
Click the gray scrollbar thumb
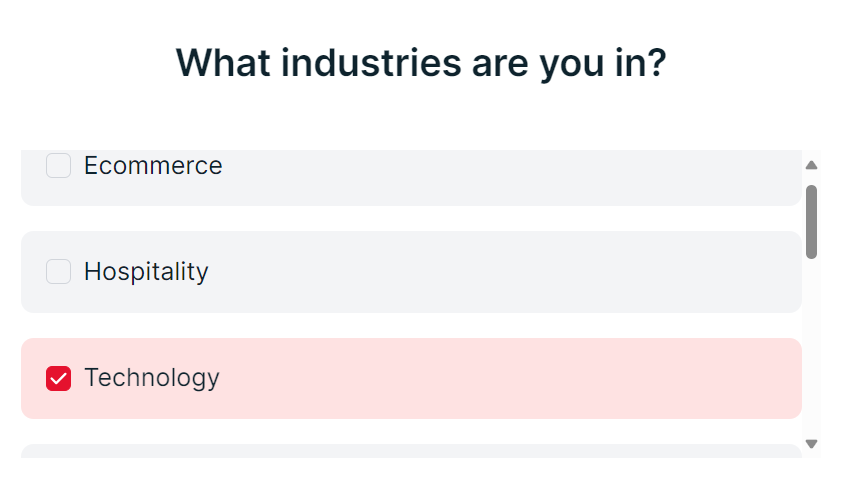(812, 221)
